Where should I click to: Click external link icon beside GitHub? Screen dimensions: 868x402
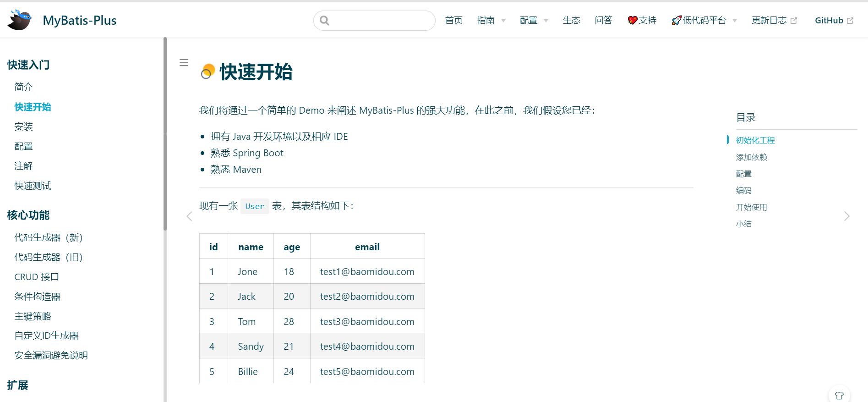[x=850, y=21]
